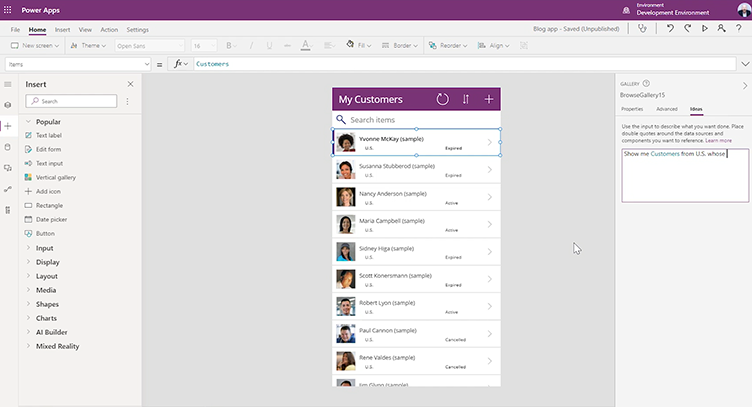This screenshot has width=752, height=407.
Task: Open the Theme dropdown
Action: (x=88, y=46)
